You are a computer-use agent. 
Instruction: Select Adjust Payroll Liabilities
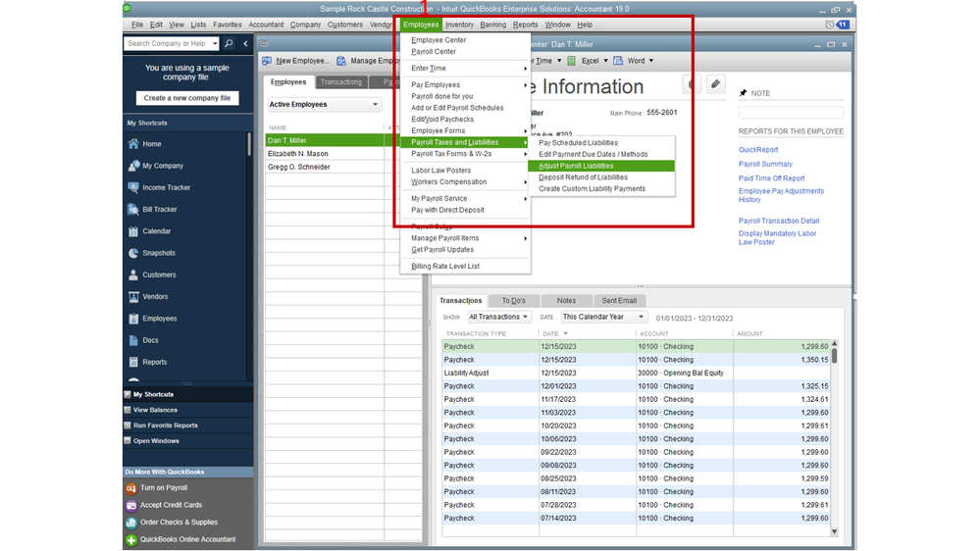click(601, 166)
